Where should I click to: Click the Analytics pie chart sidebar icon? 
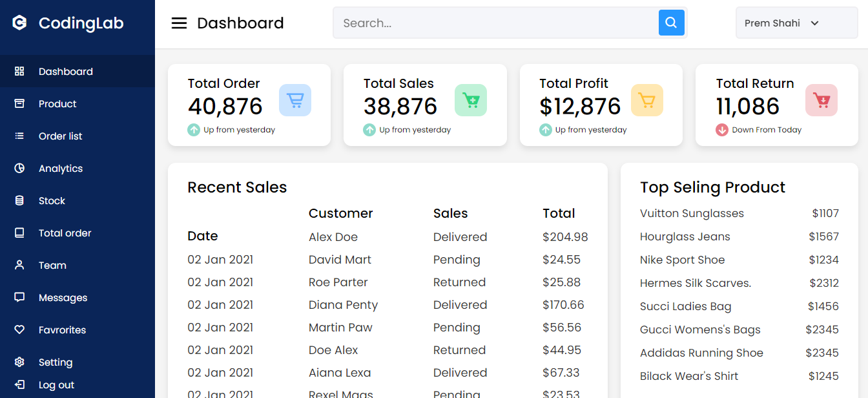coord(19,168)
